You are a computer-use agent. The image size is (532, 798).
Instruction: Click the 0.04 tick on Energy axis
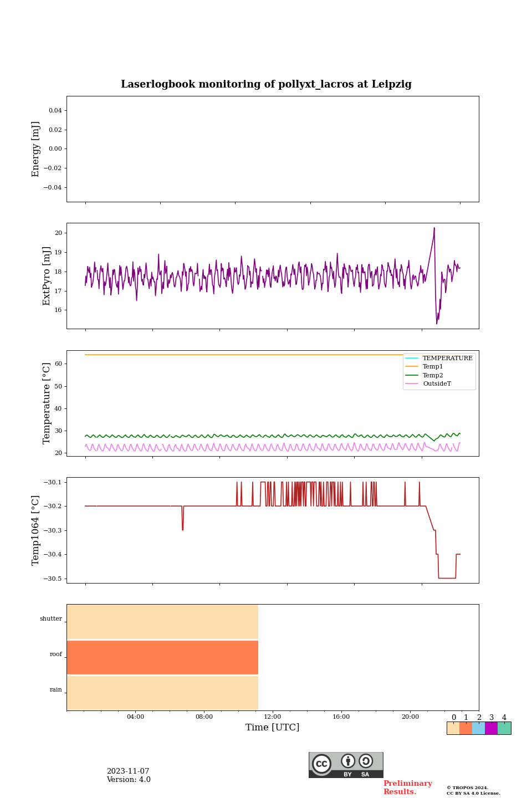point(55,111)
